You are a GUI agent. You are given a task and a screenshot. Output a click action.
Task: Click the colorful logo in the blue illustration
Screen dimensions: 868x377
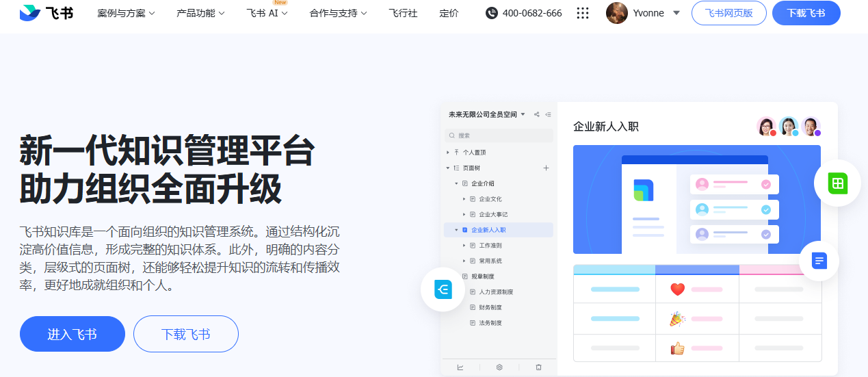[643, 190]
